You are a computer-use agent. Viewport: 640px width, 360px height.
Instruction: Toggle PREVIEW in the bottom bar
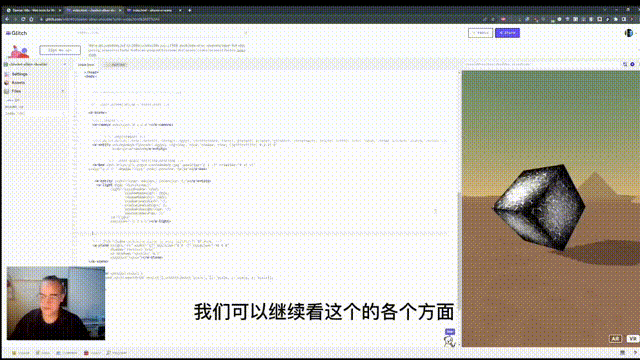tap(116, 353)
